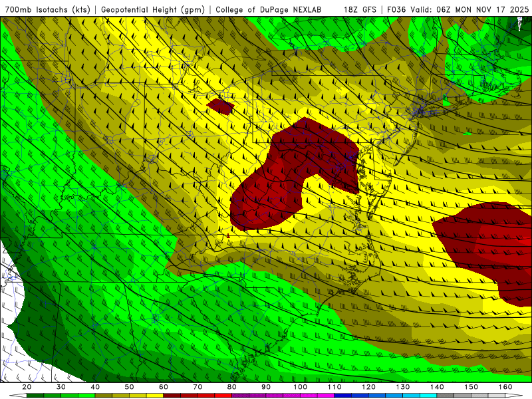
Task: Click the 'Geopotential Height (gpm)' header label
Action: [153, 9]
